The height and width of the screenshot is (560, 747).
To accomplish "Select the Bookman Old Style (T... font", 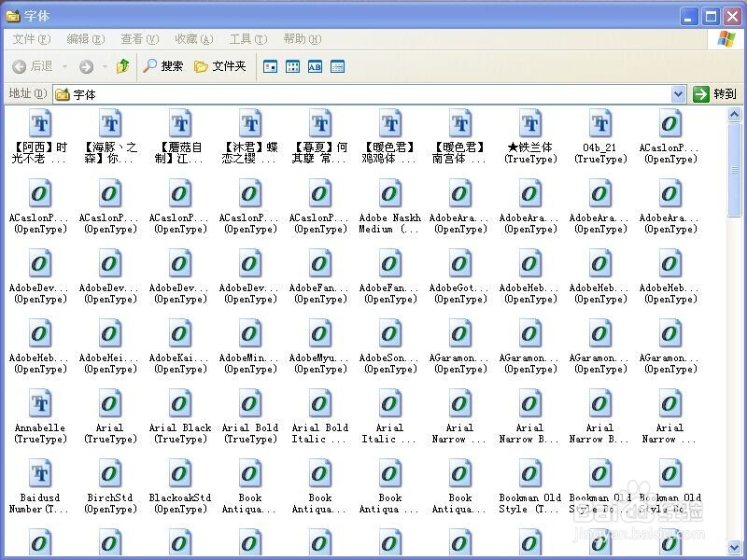I will tap(530, 486).
